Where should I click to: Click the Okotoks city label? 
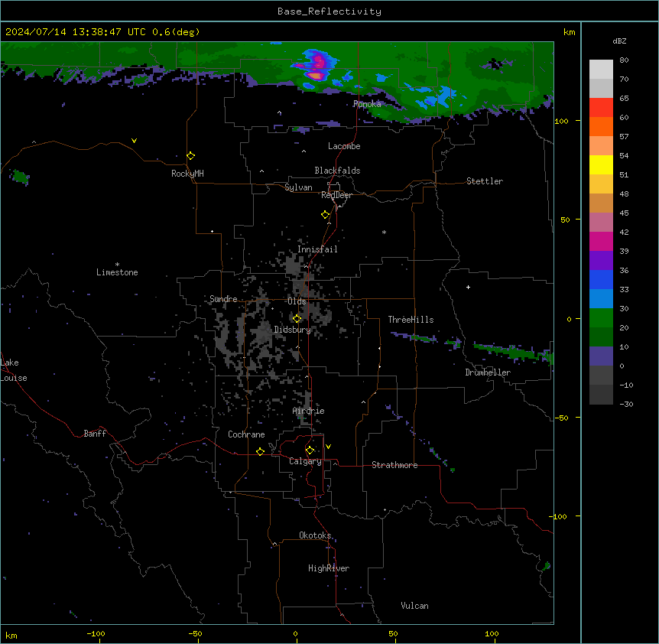coord(315,535)
